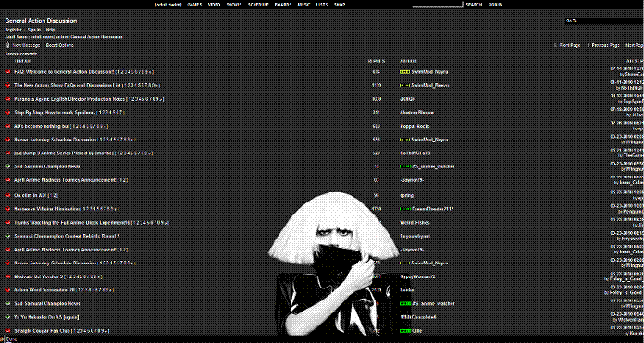
Task: Click the icon beside the AU's become nothing but thread
Action: (7, 126)
